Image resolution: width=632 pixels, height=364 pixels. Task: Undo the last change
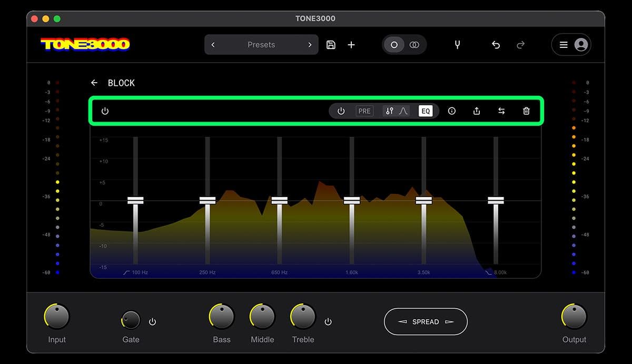[496, 45]
